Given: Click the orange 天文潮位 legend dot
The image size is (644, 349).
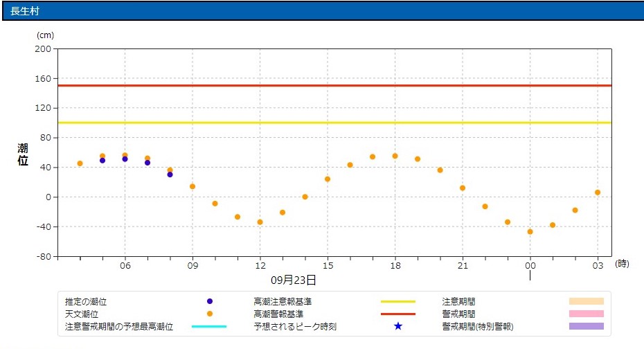Looking at the screenshot, I should coord(209,314).
